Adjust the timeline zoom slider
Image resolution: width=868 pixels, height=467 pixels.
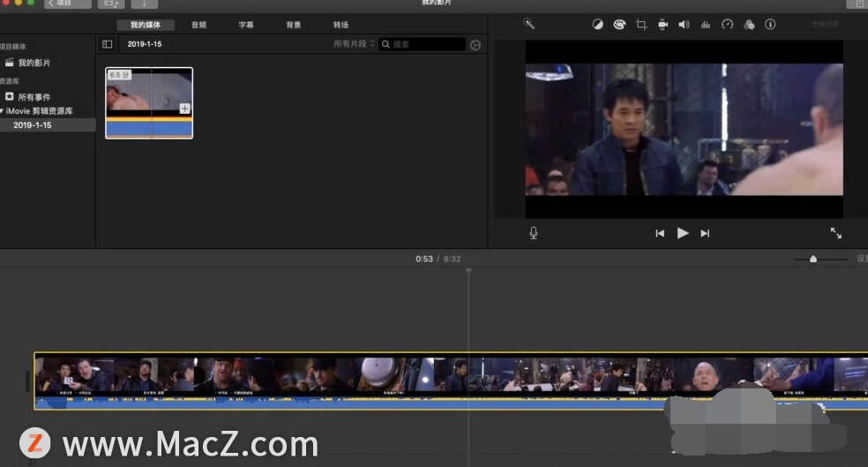coord(813,259)
